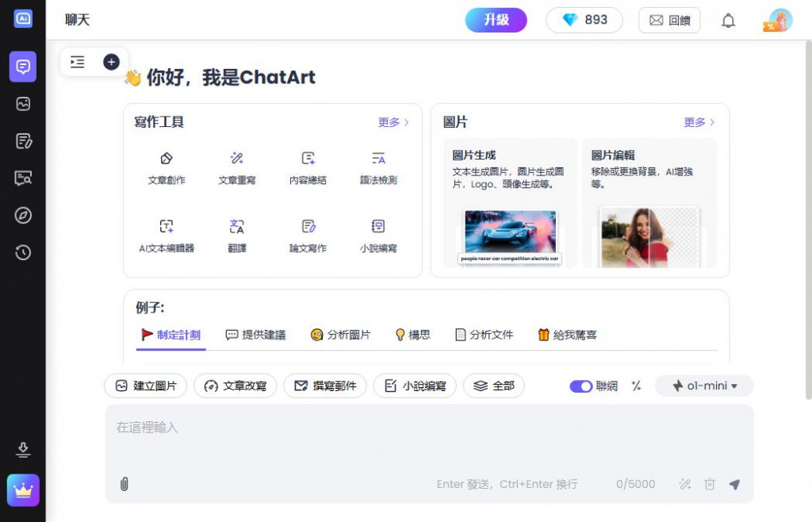Open AI文本編輯器 tool

[x=167, y=236]
